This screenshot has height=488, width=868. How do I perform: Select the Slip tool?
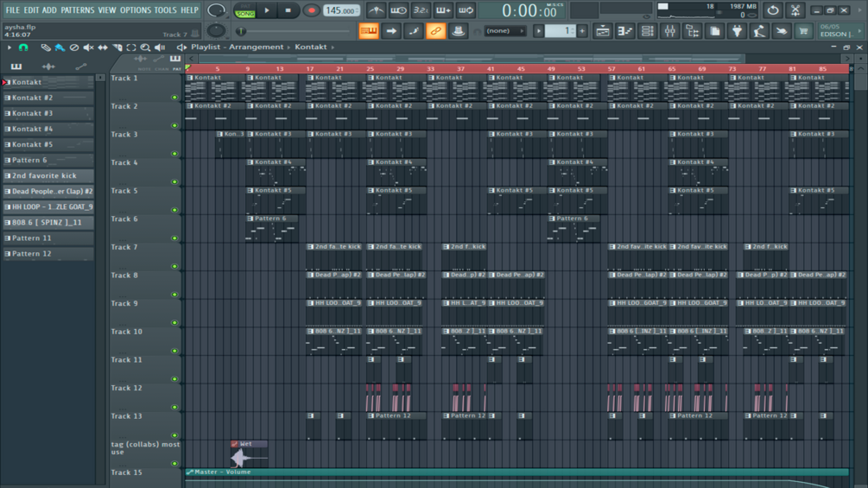click(x=103, y=48)
